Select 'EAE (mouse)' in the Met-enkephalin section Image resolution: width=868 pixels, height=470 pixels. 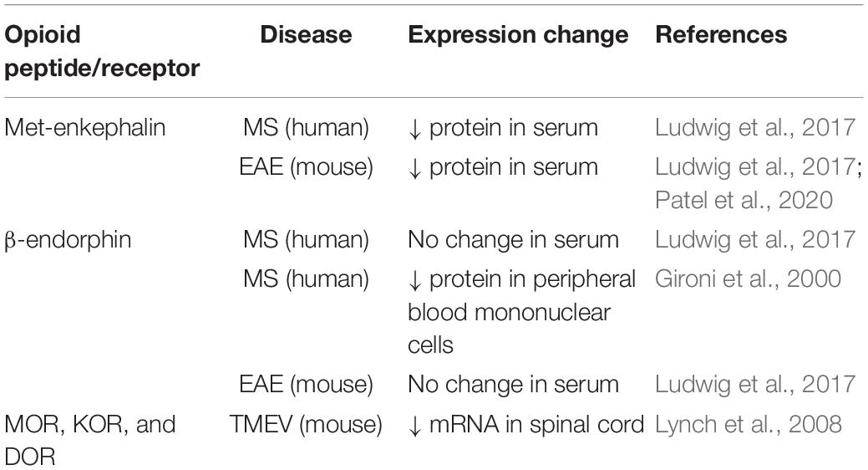pos(306,166)
